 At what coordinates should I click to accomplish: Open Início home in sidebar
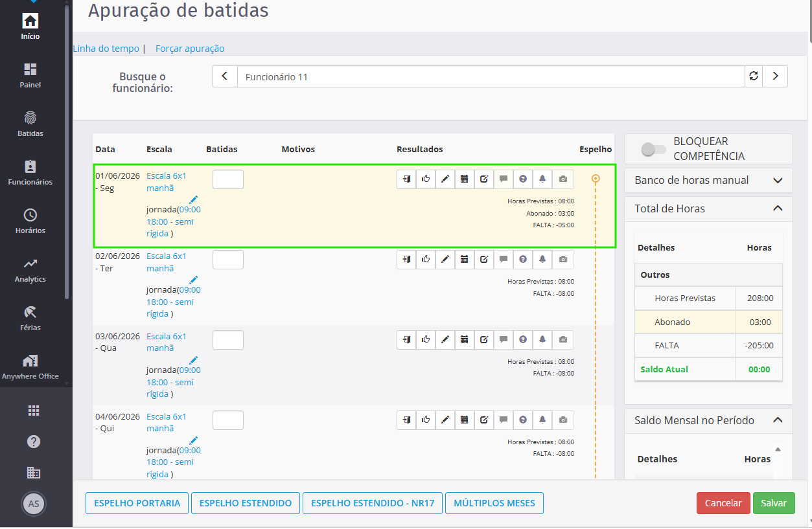(x=30, y=26)
